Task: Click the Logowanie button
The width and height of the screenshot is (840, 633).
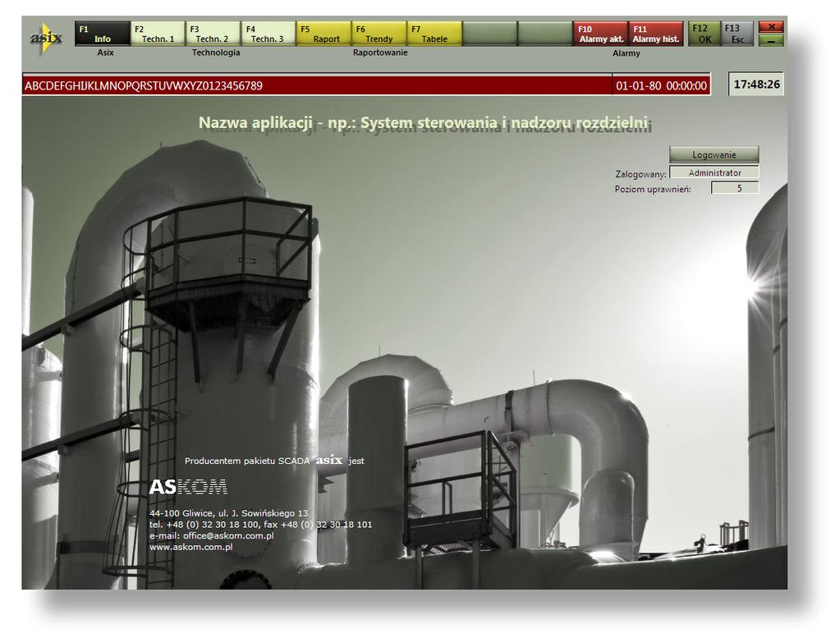Action: (x=714, y=155)
